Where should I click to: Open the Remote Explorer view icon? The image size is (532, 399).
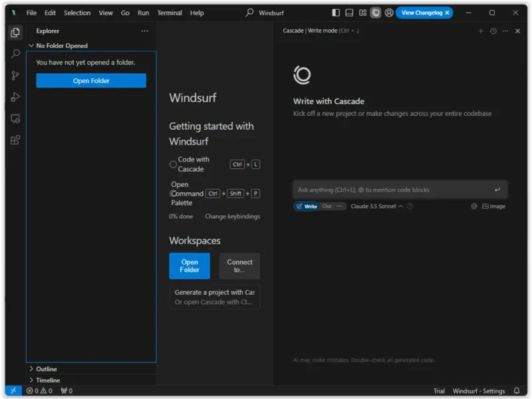click(x=15, y=119)
